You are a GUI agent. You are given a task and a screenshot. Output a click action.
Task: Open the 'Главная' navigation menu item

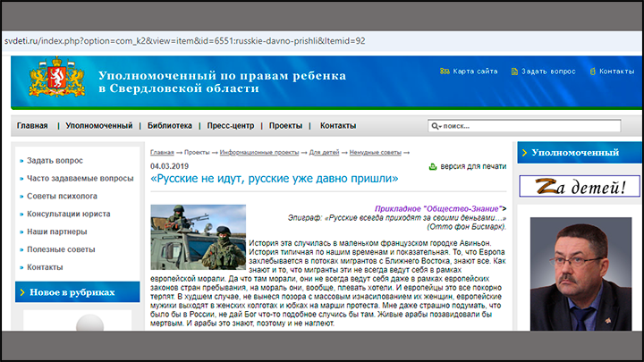click(32, 126)
